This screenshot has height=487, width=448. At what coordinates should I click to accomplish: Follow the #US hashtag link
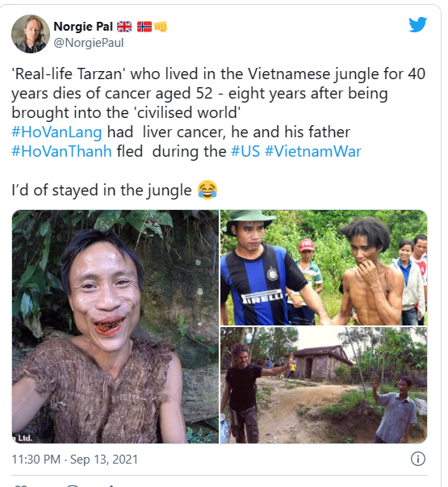245,151
